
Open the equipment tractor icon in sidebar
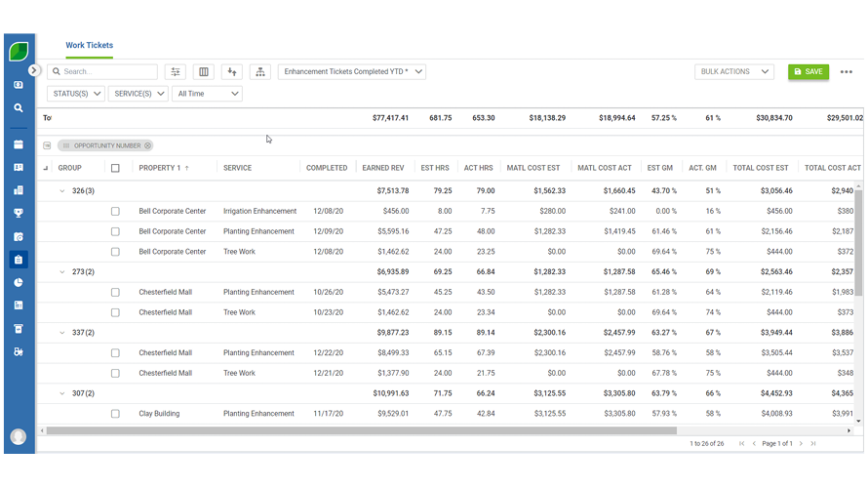[x=19, y=351]
